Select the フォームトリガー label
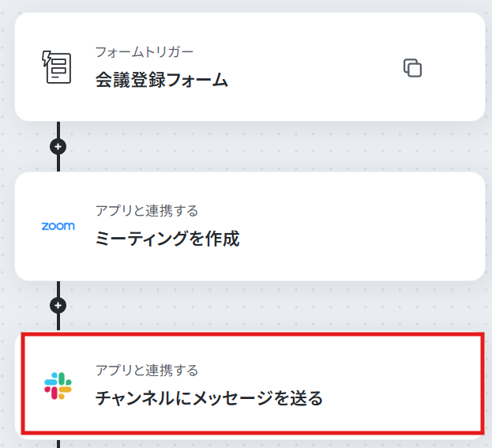This screenshot has width=492, height=448. pos(145,52)
